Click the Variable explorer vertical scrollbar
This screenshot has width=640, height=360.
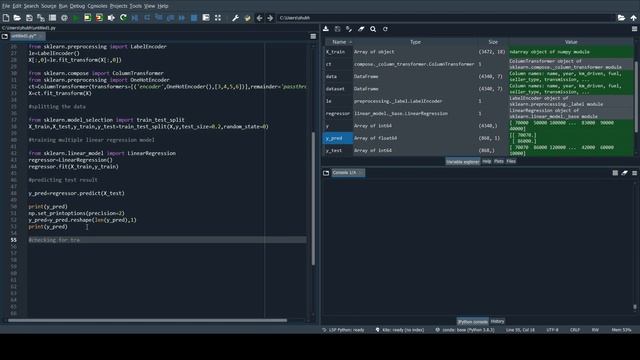coord(636,97)
